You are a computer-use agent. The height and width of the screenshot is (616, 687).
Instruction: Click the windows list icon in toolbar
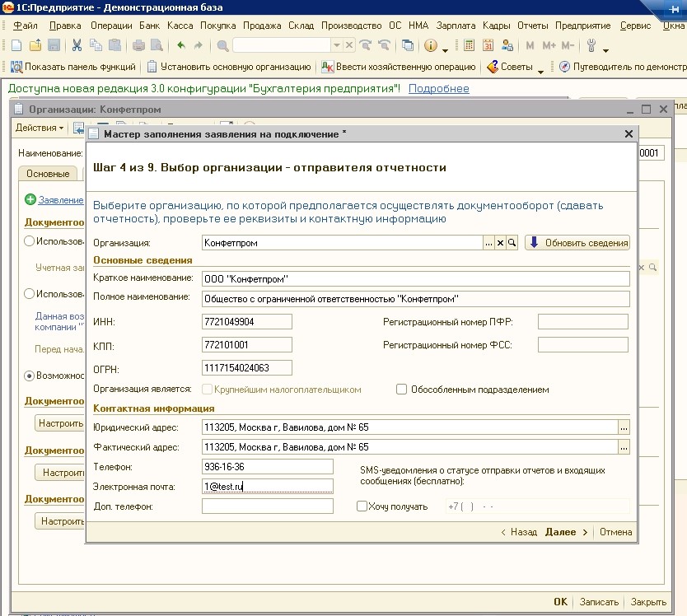(408, 45)
